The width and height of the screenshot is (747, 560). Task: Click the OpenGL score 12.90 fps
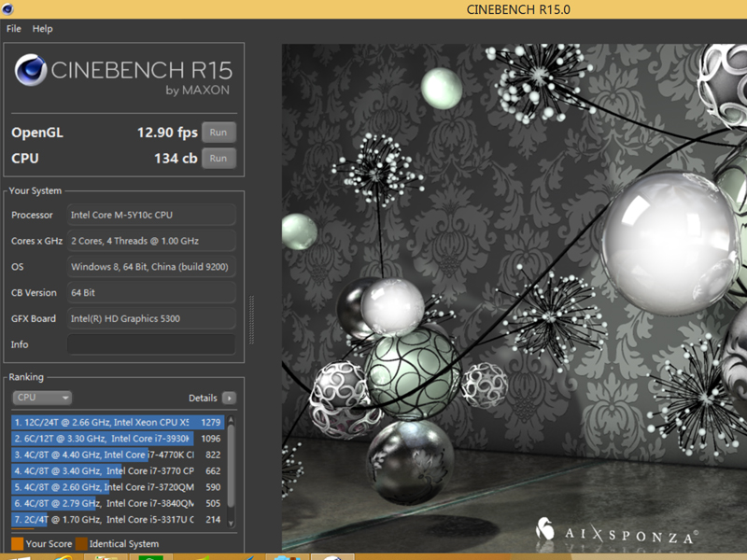167,133
